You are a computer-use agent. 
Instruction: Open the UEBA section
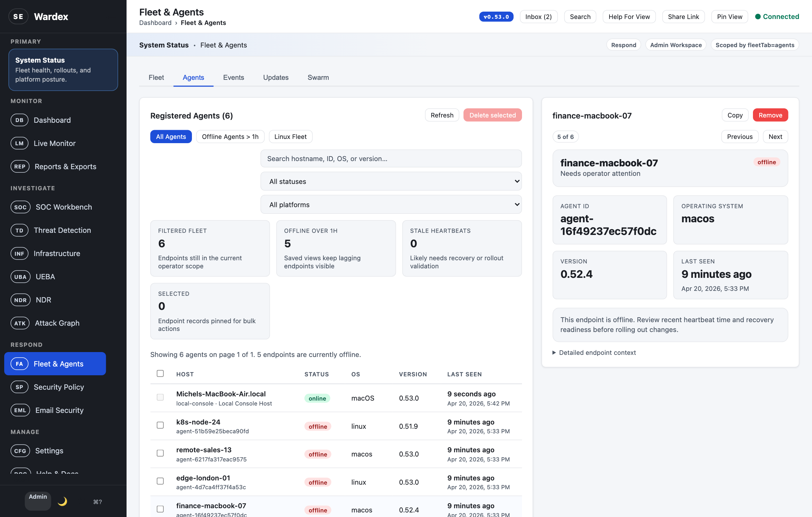tap(44, 276)
